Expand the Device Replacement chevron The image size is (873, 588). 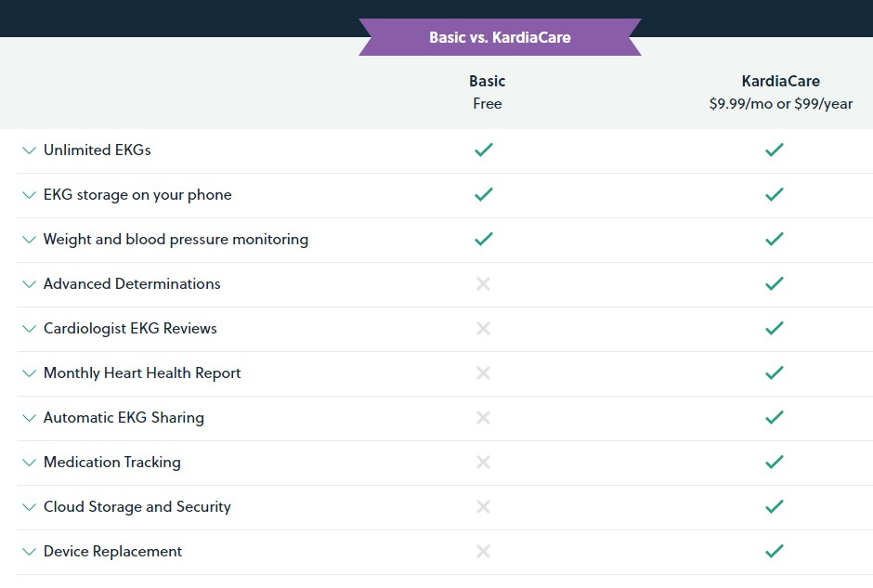click(30, 551)
